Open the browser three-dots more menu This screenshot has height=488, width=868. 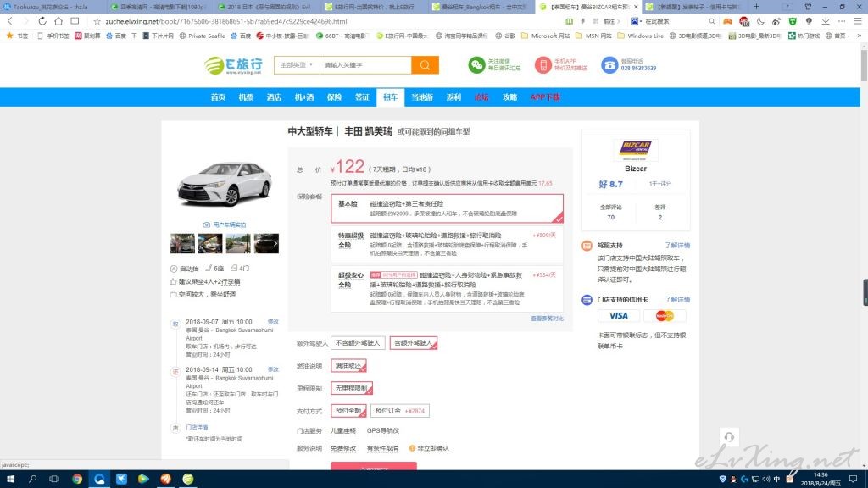(x=842, y=21)
